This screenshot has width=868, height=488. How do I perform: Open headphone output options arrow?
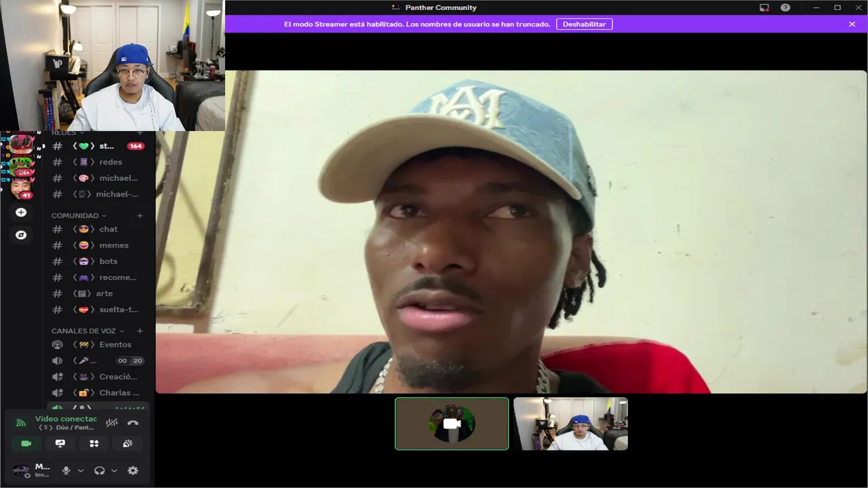114,470
